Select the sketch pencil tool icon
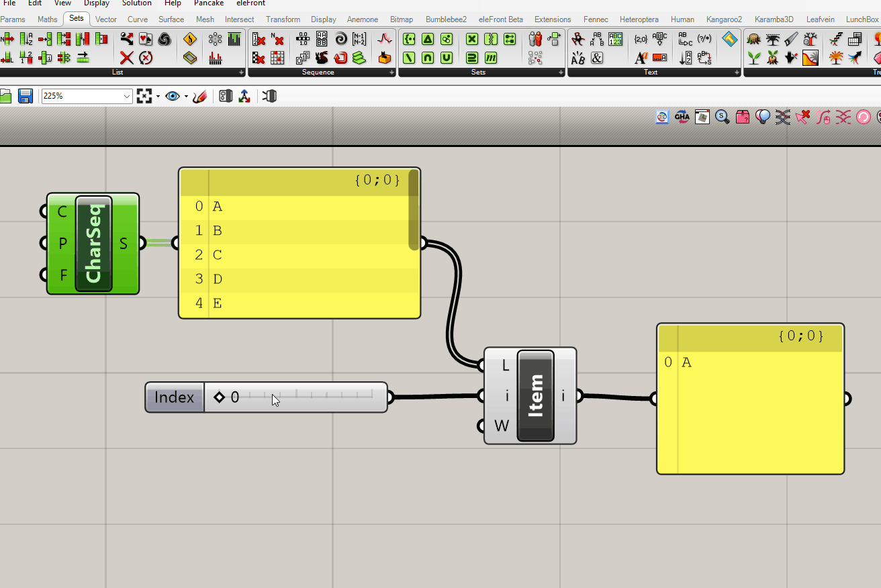Viewport: 881px width, 588px height. coord(199,96)
